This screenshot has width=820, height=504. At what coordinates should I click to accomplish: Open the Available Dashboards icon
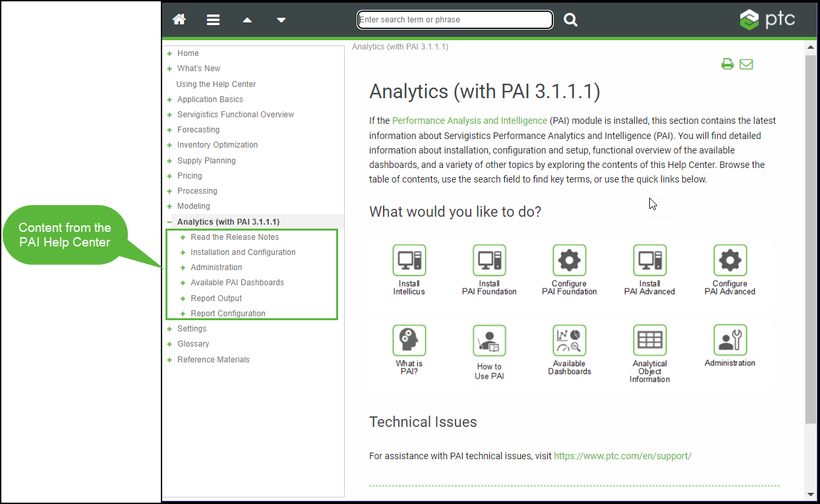point(570,341)
